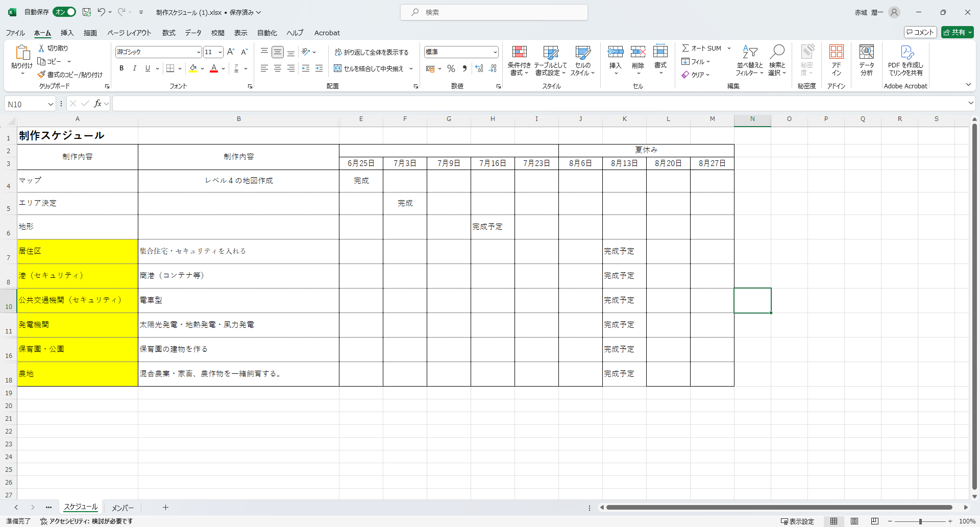Click the search (検索) box
The width and height of the screenshot is (980, 527).
(494, 12)
